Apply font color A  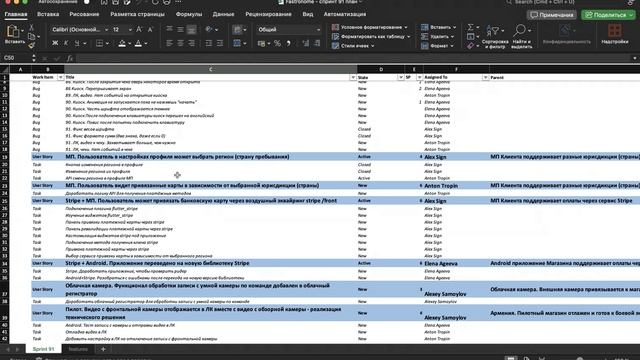pyautogui.click(x=138, y=43)
